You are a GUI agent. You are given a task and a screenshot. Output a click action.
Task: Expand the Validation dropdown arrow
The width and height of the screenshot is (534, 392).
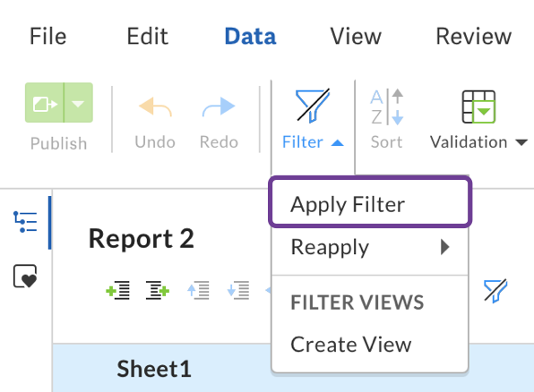pos(521,142)
